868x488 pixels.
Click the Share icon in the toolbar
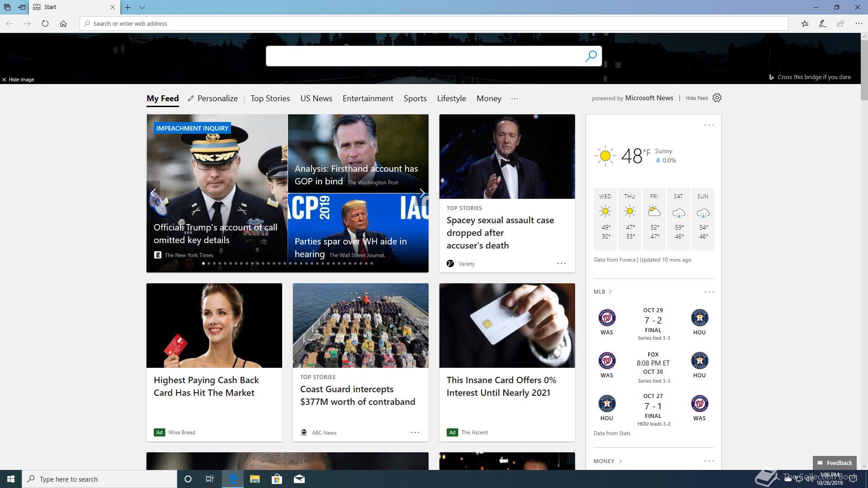(x=840, y=23)
